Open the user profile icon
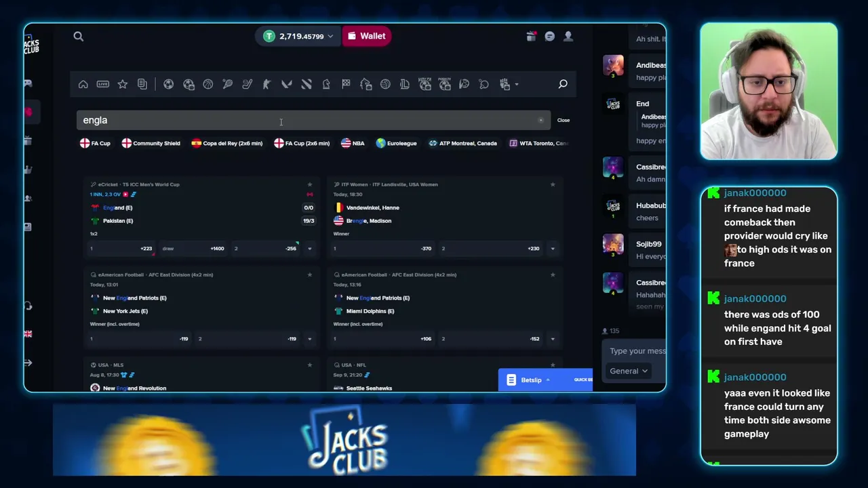This screenshot has width=868, height=488. (x=568, y=37)
